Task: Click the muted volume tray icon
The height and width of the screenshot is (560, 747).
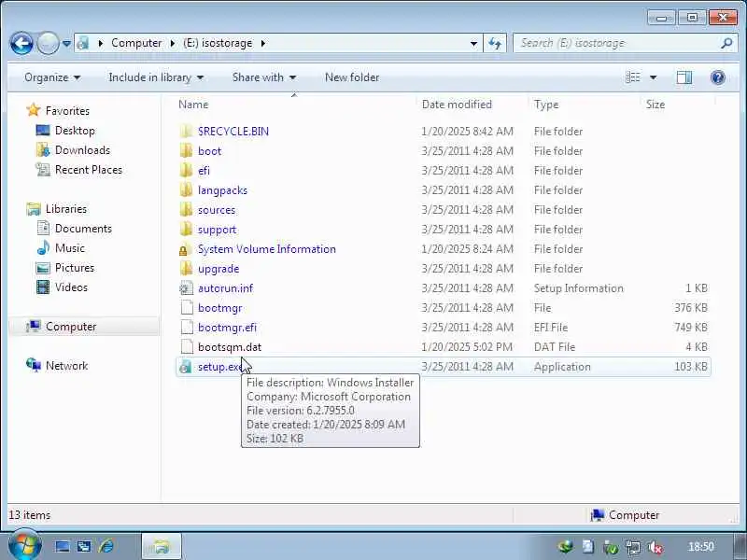Action: click(655, 548)
